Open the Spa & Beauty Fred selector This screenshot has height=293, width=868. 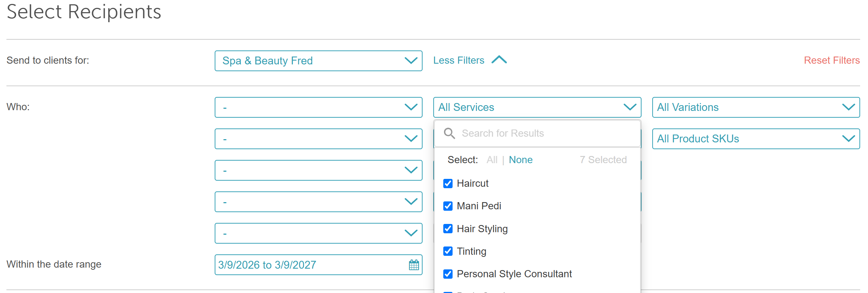319,61
